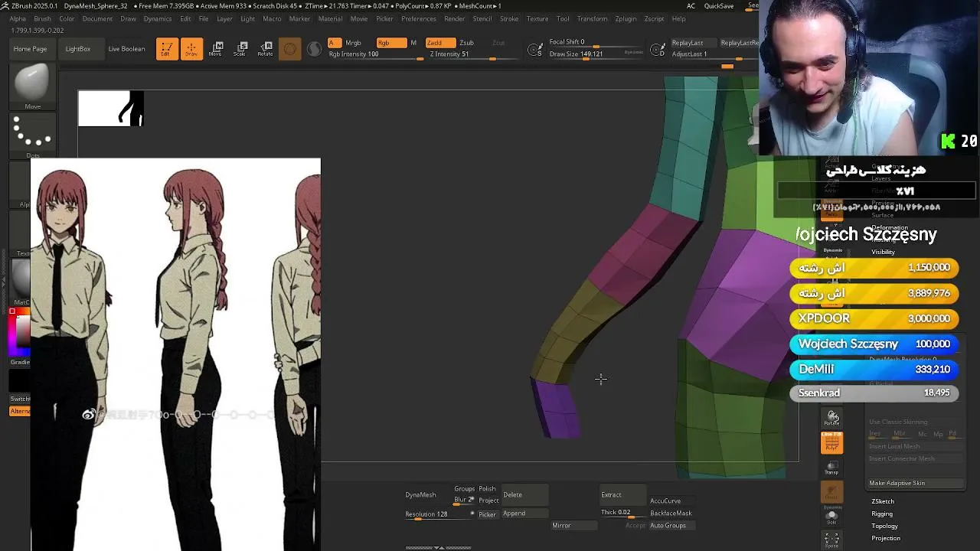Toggle DynaMesh Polish option
The image size is (980, 551).
pos(487,489)
